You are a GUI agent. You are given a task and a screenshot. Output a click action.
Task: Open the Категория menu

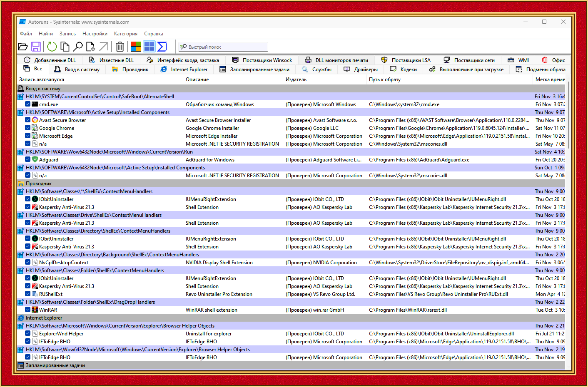point(126,34)
